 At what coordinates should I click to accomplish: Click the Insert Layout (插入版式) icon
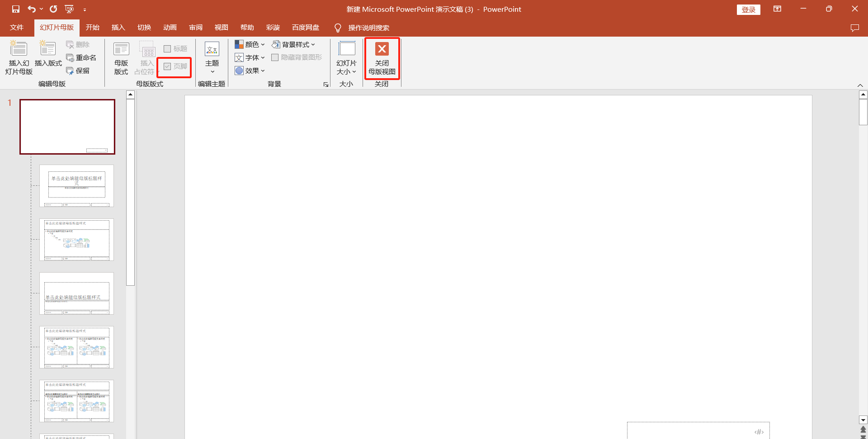click(48, 49)
